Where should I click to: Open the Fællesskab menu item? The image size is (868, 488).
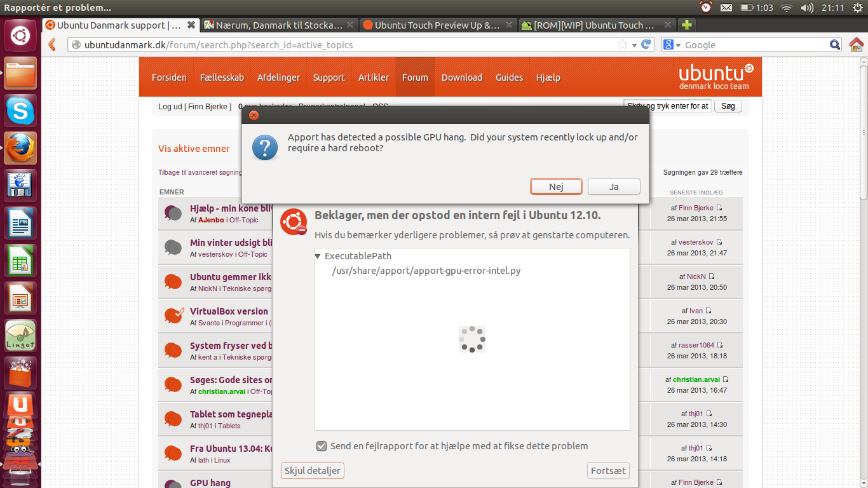[x=222, y=78]
